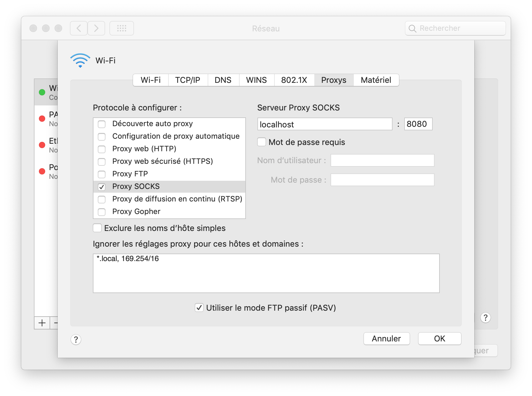This screenshot has width=532, height=396.
Task: Open help in the Réseau window behind
Action: click(x=486, y=318)
